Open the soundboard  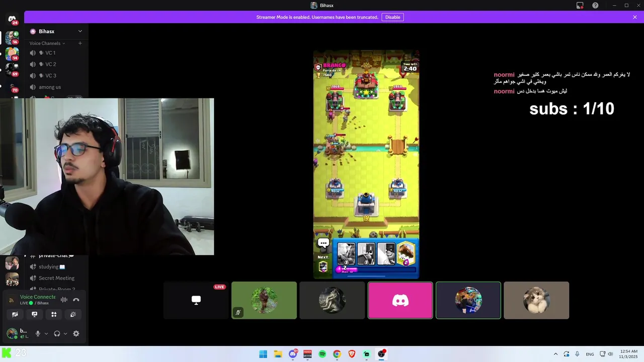pyautogui.click(x=73, y=314)
